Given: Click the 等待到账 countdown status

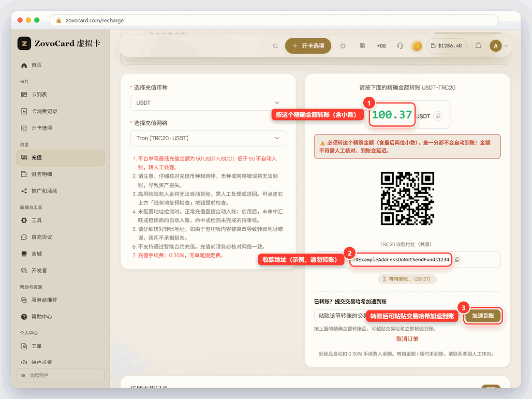Looking at the screenshot, I should (x=407, y=279).
